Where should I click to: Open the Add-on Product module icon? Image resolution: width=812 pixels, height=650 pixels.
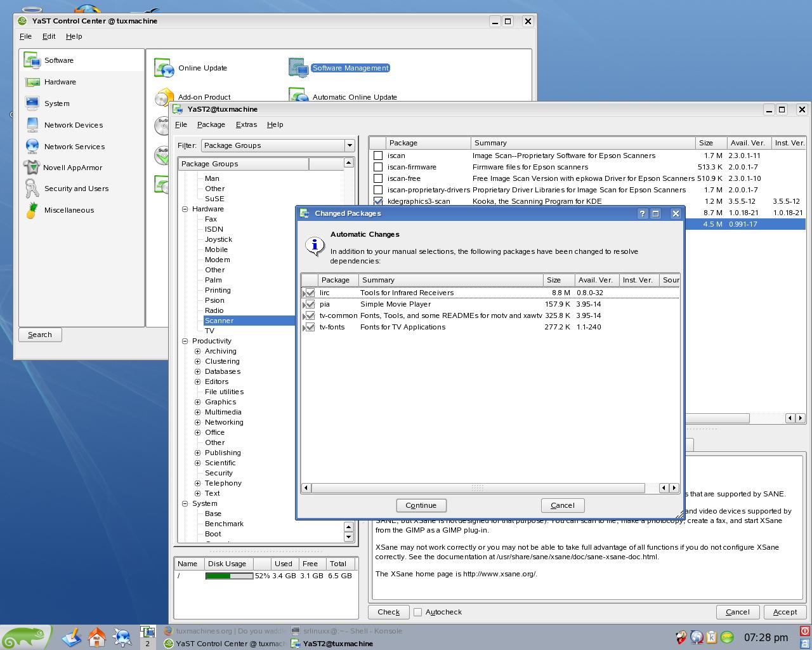click(x=164, y=96)
